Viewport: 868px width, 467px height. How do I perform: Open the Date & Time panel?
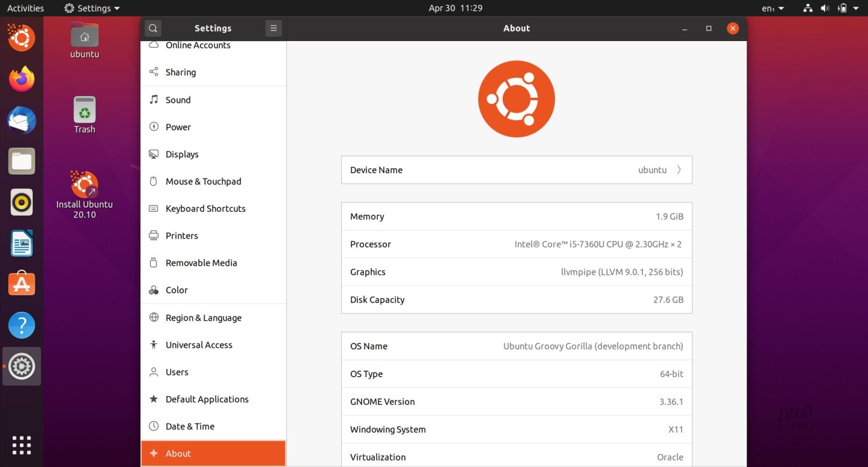point(213,426)
